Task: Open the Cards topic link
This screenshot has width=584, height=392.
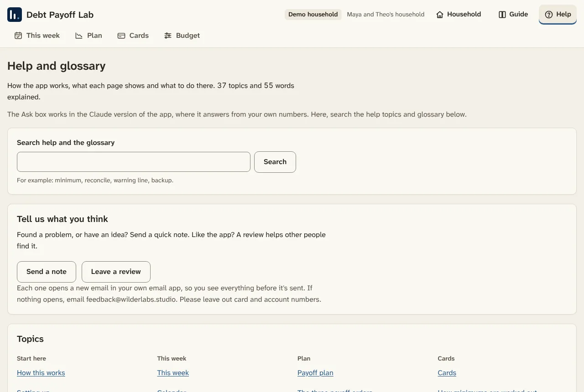Action: pyautogui.click(x=447, y=373)
